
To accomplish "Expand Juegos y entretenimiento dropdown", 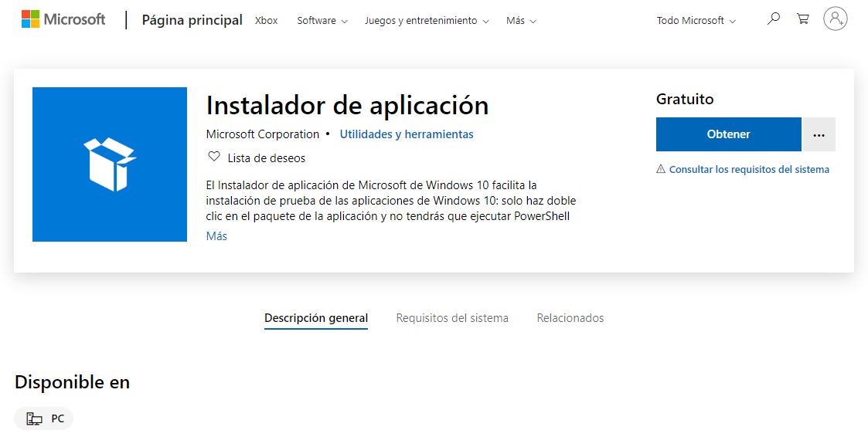I will click(x=427, y=21).
